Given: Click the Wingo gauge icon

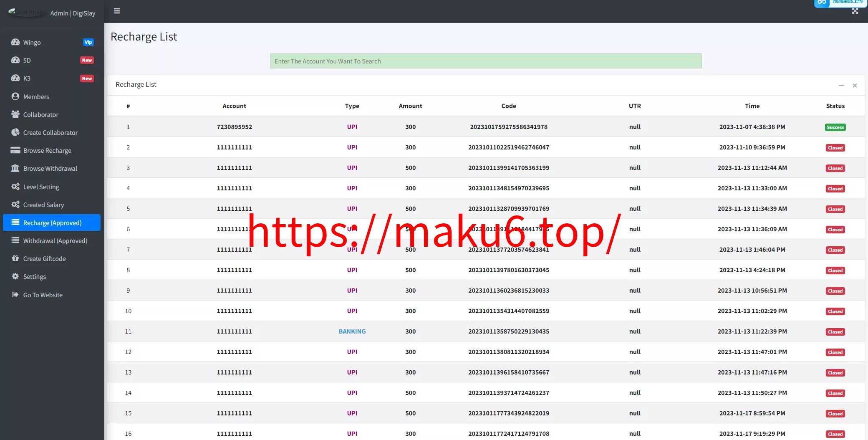Looking at the screenshot, I should [x=15, y=42].
